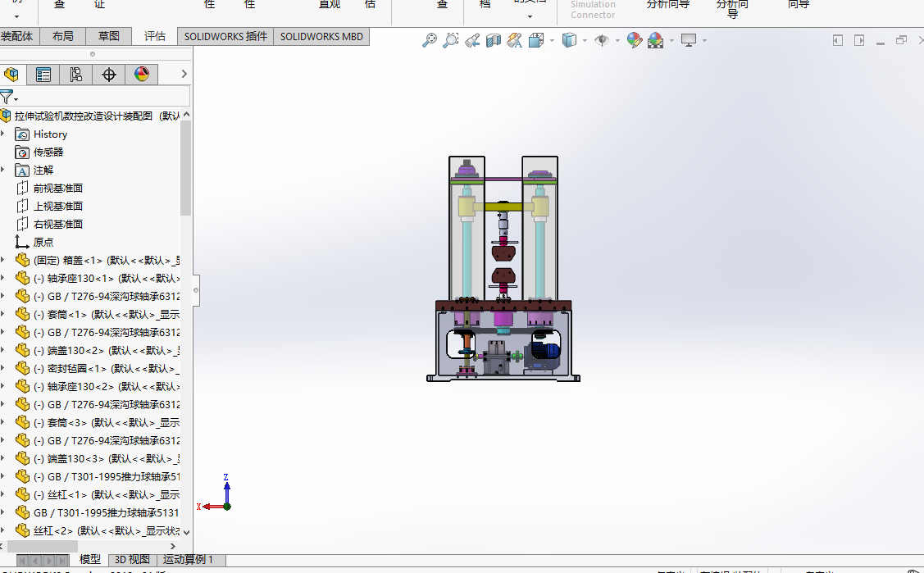Select the Zoom to Area tool
Image resolution: width=924 pixels, height=573 pixels.
click(450, 40)
